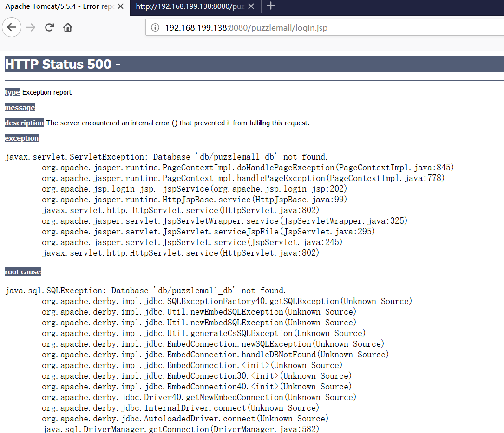Viewport: 504px width, 433px height.
Task: Click the browser Back arrow button
Action: pos(12,27)
